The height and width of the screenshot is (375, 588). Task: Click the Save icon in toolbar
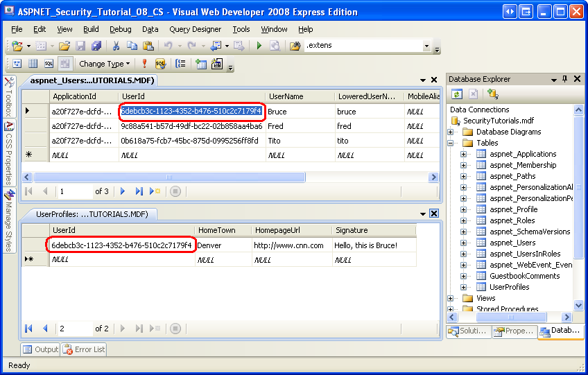(80, 46)
